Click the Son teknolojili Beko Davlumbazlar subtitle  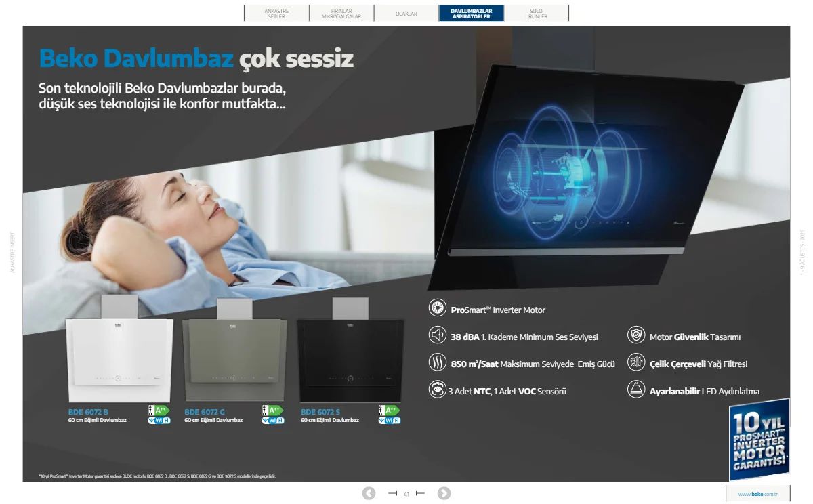[163, 97]
